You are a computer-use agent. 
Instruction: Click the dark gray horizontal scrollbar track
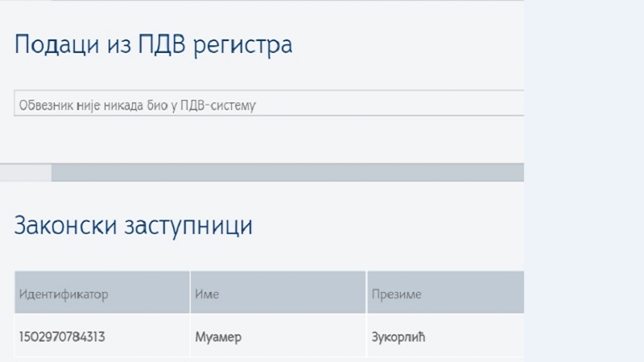tap(287, 172)
